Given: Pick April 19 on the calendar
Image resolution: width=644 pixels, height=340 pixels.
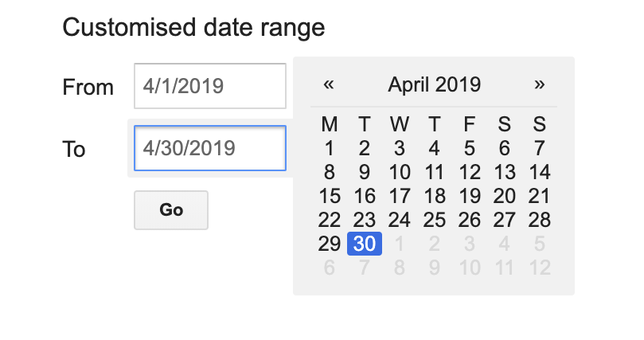Looking at the screenshot, I should coord(470,196).
